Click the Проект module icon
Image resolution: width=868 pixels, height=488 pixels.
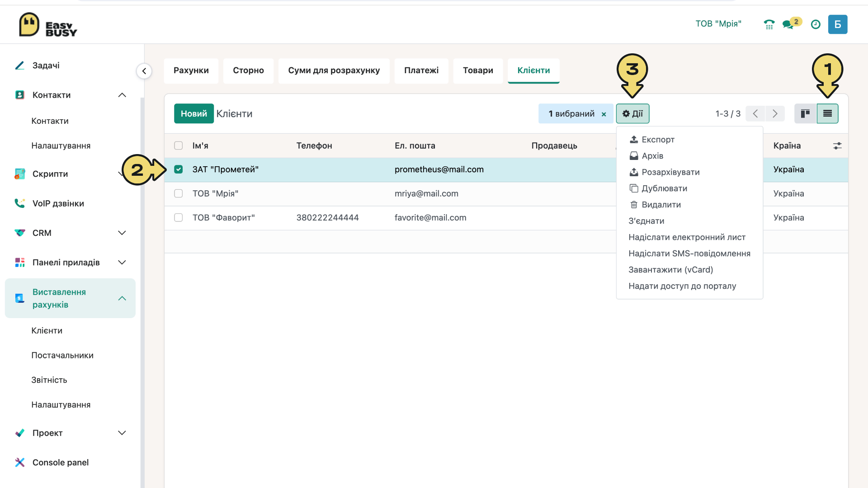pos(20,433)
